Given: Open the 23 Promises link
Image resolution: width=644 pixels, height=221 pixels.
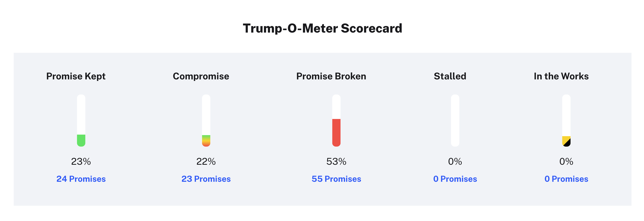Looking at the screenshot, I should click(x=206, y=179).
